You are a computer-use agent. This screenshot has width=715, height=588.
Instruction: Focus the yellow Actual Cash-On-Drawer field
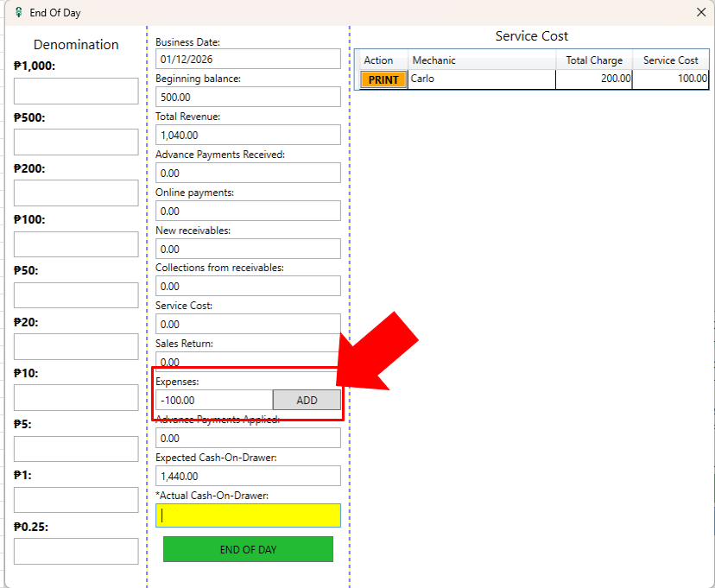pos(248,515)
